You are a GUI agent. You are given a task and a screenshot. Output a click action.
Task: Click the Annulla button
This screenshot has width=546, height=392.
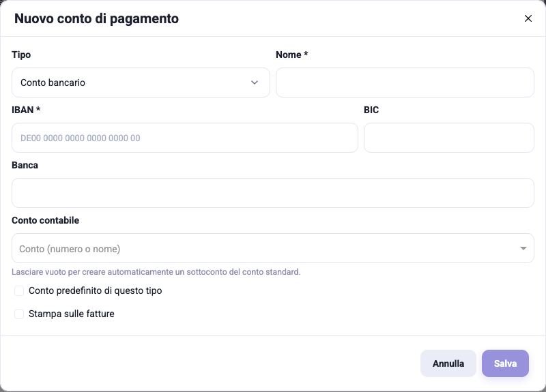[448, 363]
